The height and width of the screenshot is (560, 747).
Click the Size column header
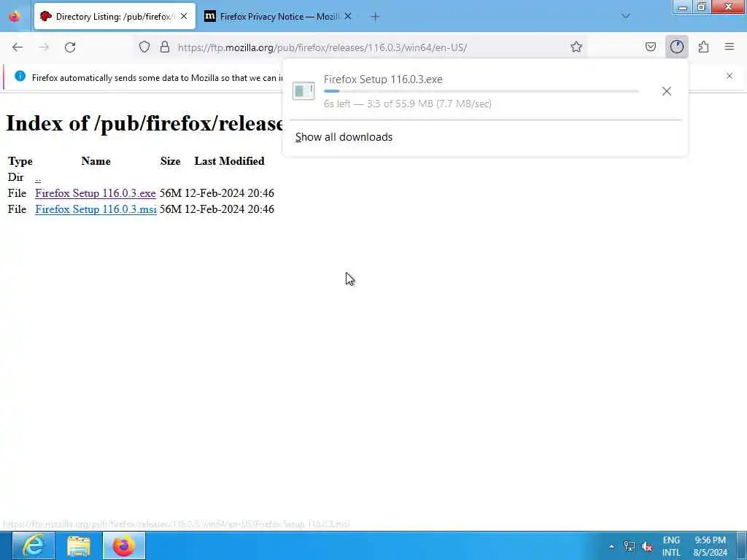(170, 161)
